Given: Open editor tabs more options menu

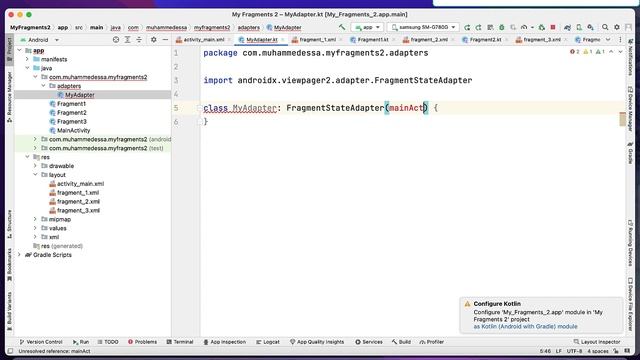Looking at the screenshot, I should point(620,40).
